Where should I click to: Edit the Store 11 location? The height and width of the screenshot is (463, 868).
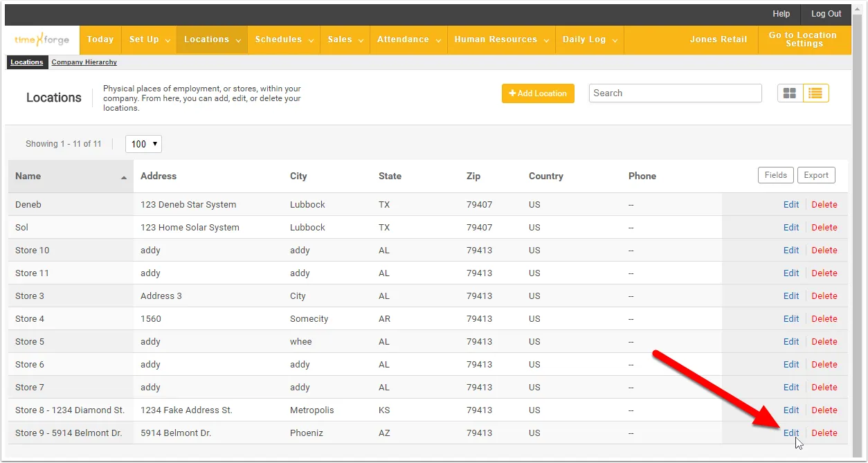click(791, 273)
